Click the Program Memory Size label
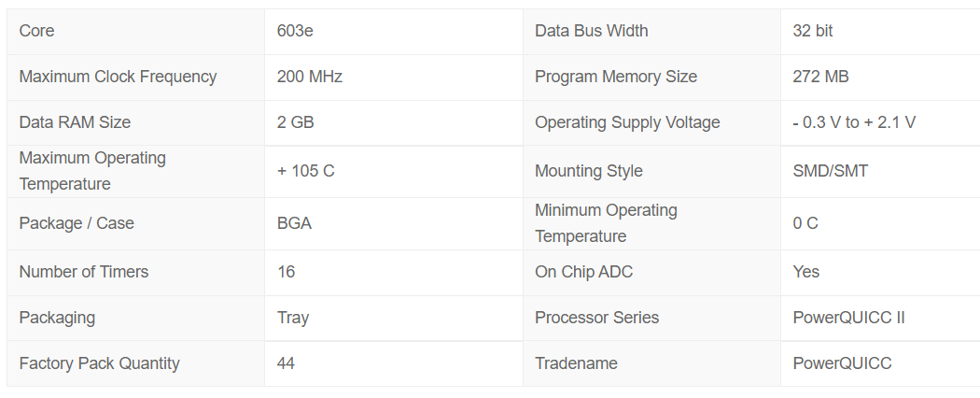980x398 pixels. click(616, 77)
